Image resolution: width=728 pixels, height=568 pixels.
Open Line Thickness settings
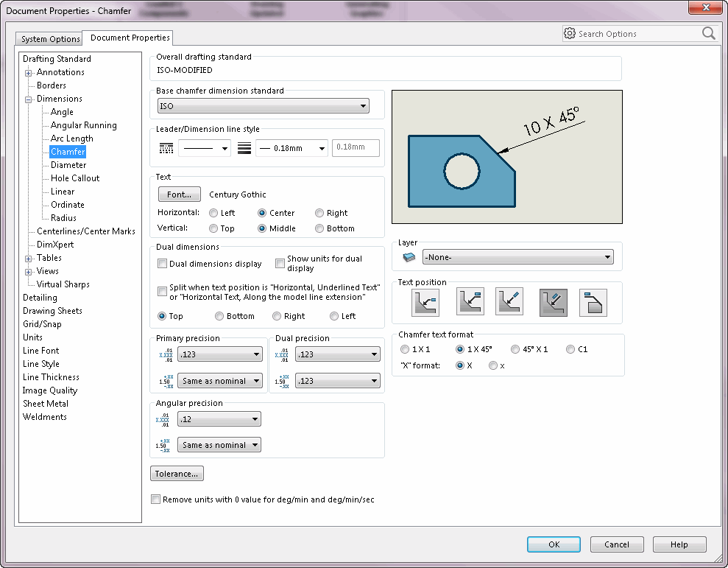tap(51, 377)
